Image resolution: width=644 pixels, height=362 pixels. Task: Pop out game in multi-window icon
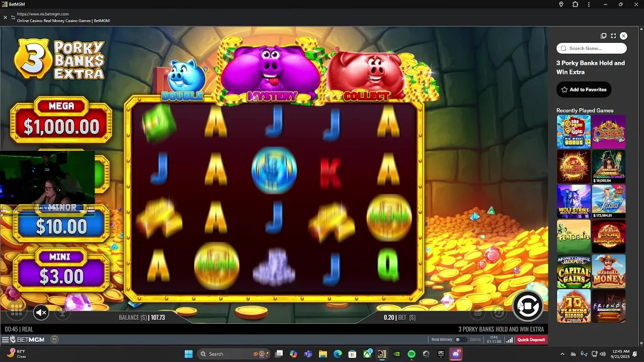pos(603,36)
